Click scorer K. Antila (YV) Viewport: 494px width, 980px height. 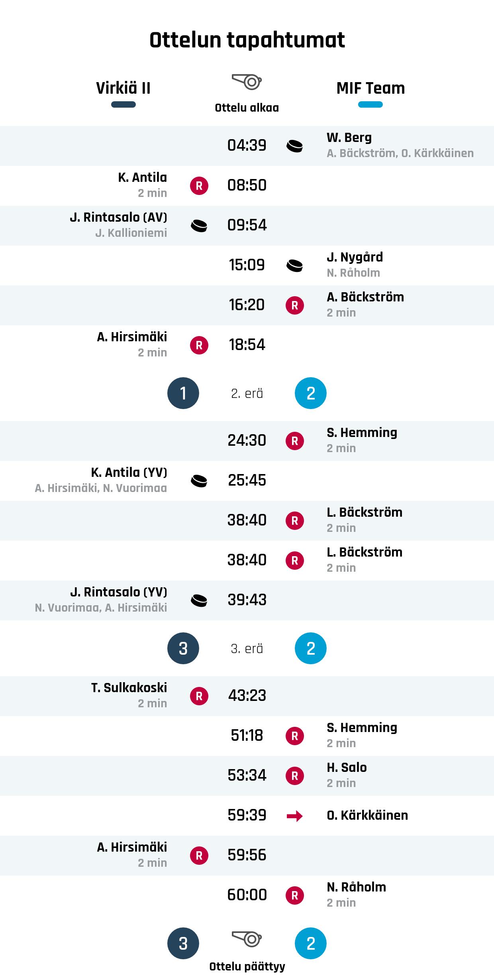coord(129,472)
